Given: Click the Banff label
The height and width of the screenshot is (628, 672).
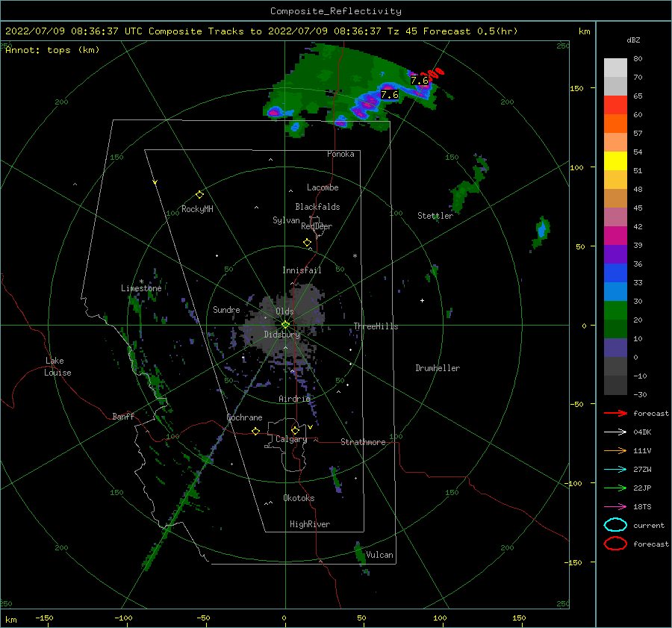Looking at the screenshot, I should click(123, 416).
